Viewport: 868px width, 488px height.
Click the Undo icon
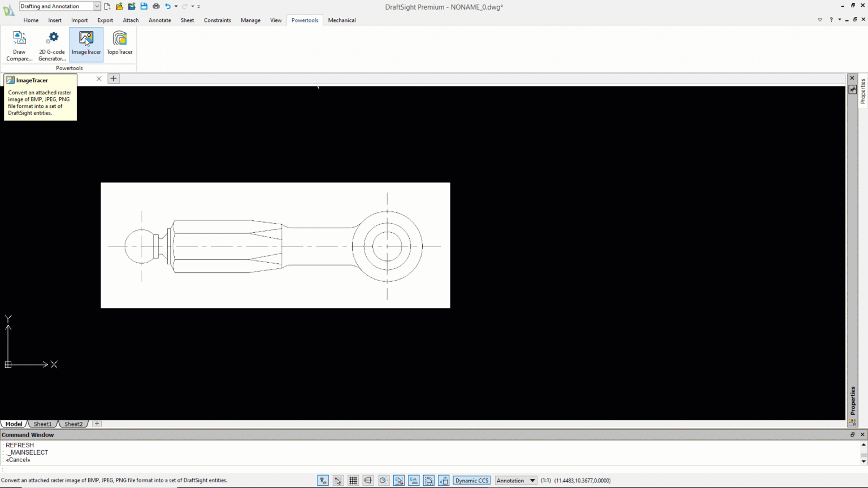click(168, 6)
